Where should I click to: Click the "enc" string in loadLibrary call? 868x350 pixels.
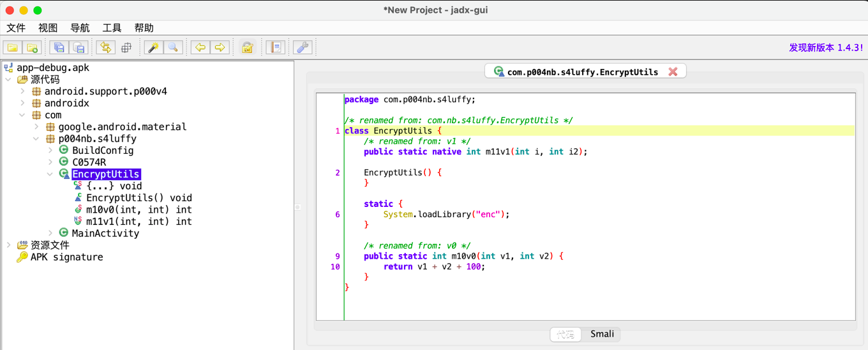488,215
